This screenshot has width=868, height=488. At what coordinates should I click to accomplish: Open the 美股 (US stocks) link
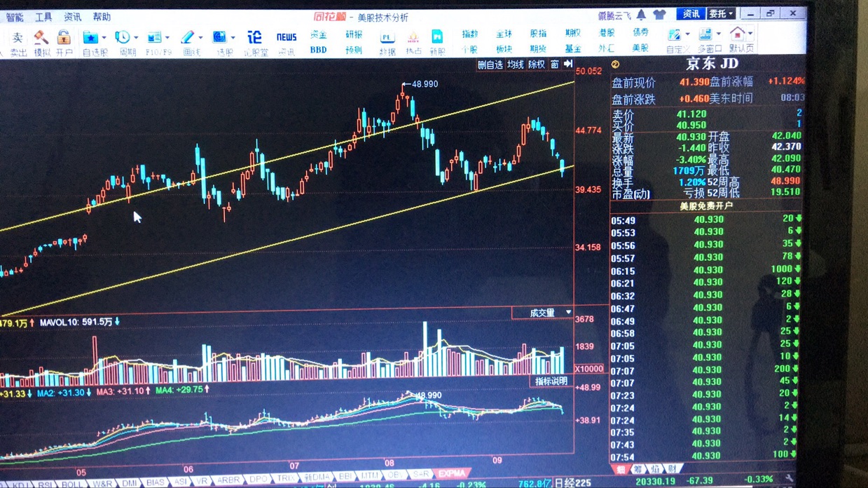(640, 48)
